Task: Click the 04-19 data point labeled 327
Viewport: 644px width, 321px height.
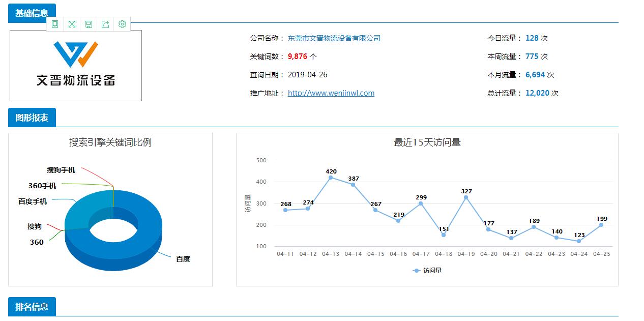Action: click(x=466, y=197)
